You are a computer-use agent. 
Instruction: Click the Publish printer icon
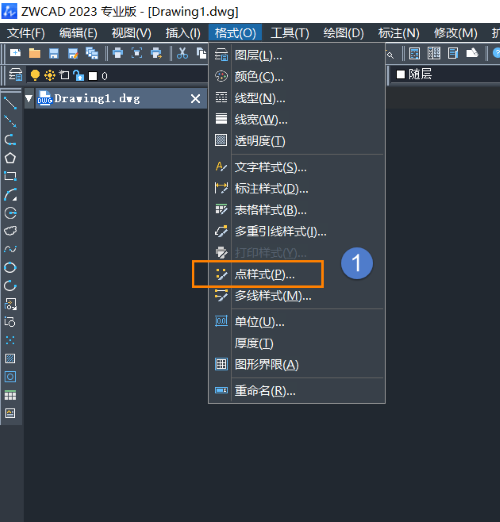click(156, 53)
